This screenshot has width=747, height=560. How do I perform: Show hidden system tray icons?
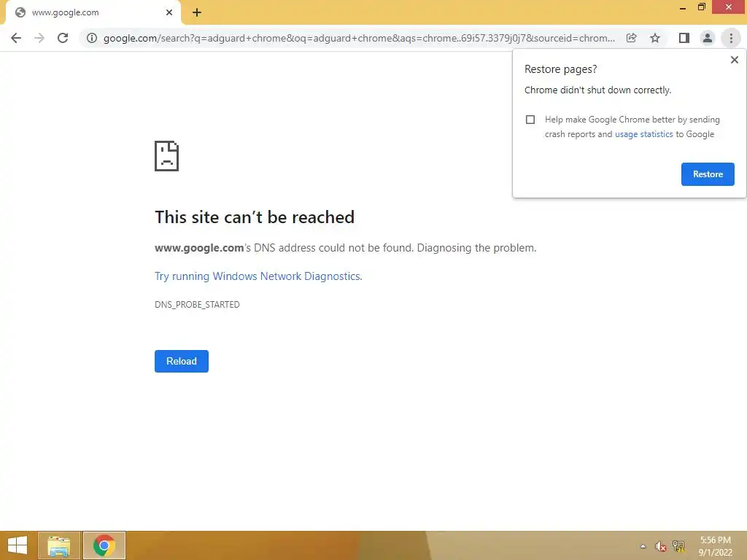[x=643, y=546]
